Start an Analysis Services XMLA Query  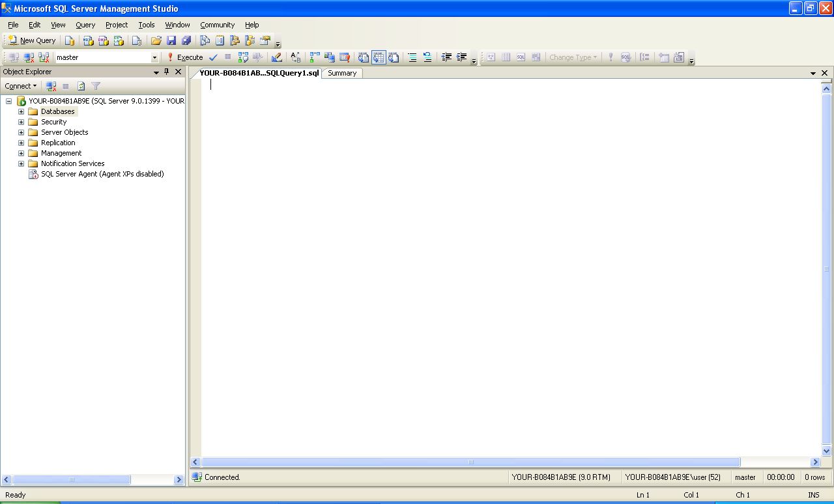(119, 40)
